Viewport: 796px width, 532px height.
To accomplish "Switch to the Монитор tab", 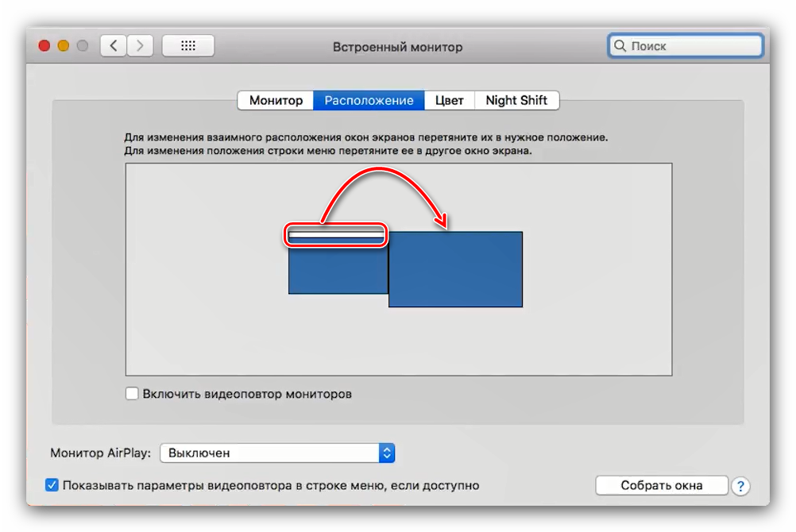I will (276, 101).
